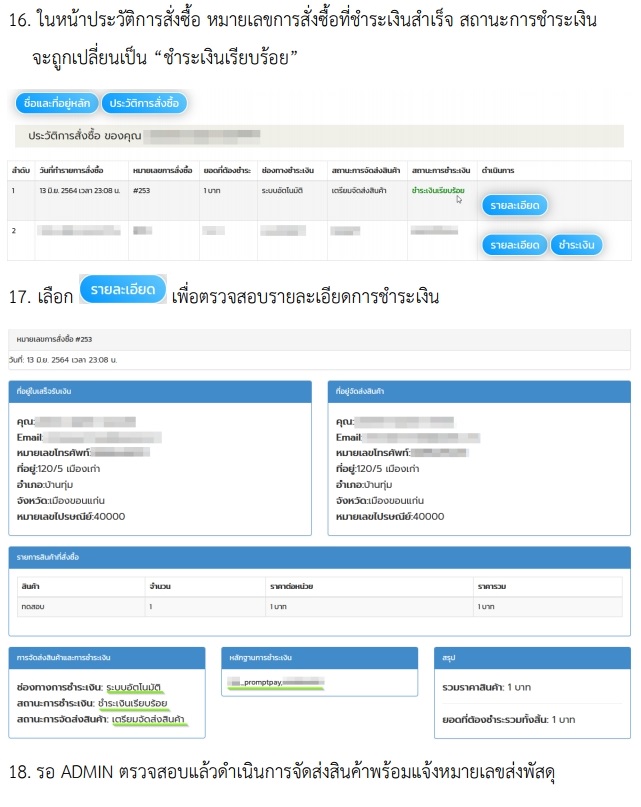
Task: Click the ช่องทางการชำระเงิน column header
Action: pos(289,170)
